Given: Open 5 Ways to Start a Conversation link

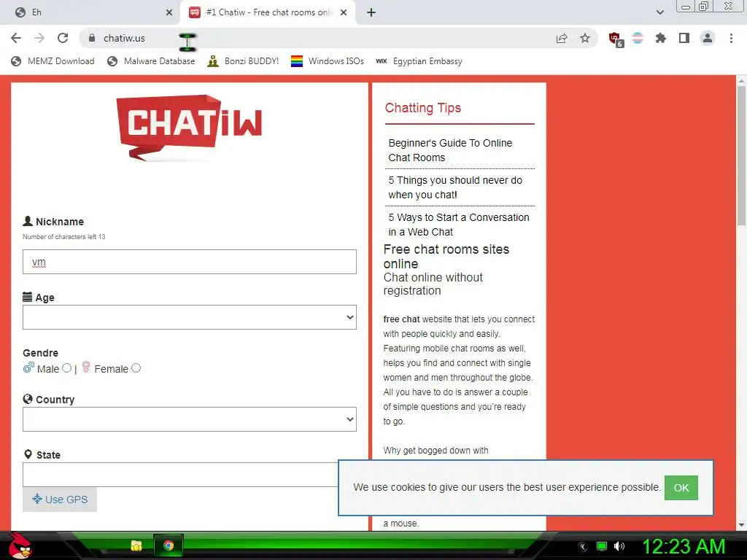Looking at the screenshot, I should [x=459, y=225].
